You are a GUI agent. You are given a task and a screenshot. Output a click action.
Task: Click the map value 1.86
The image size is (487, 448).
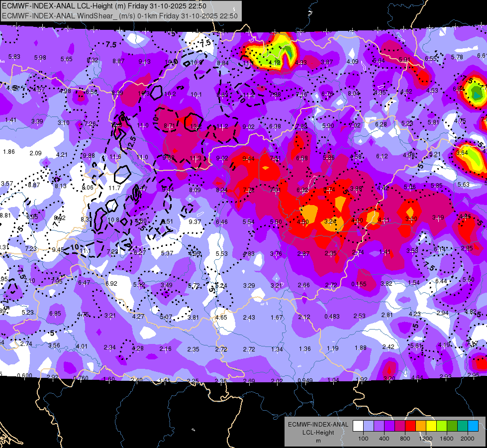click(8, 152)
